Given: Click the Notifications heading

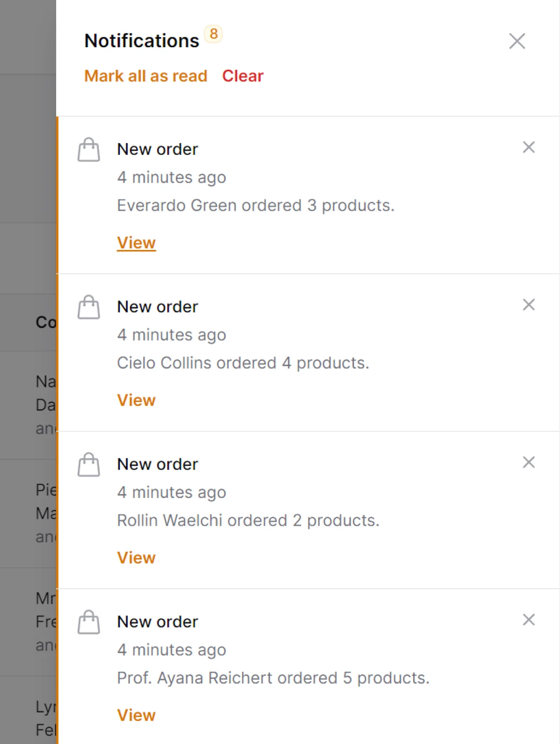Looking at the screenshot, I should pos(142,40).
